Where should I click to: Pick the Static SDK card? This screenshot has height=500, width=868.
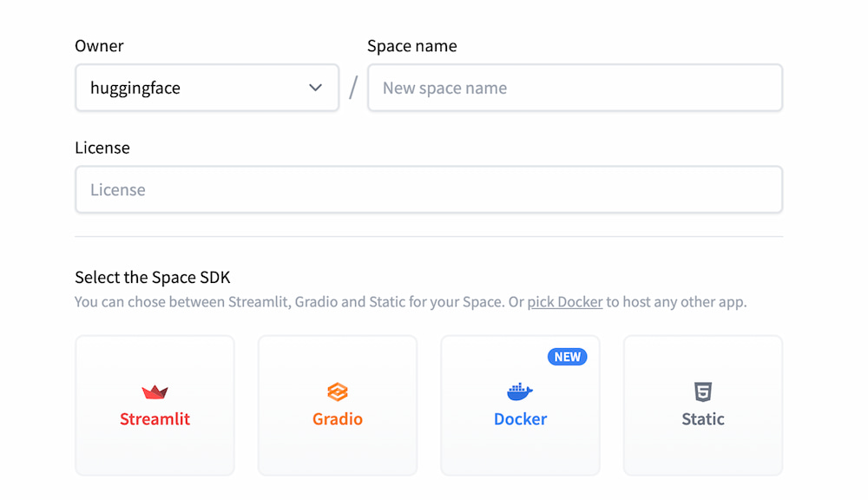tap(702, 405)
